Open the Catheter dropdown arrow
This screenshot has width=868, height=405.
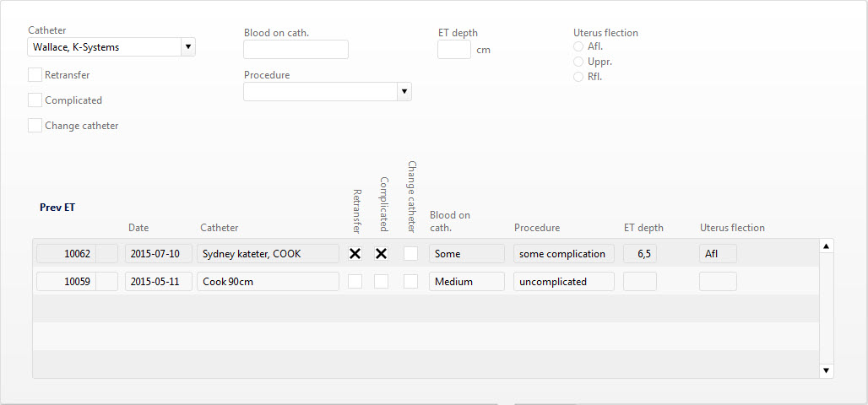188,47
